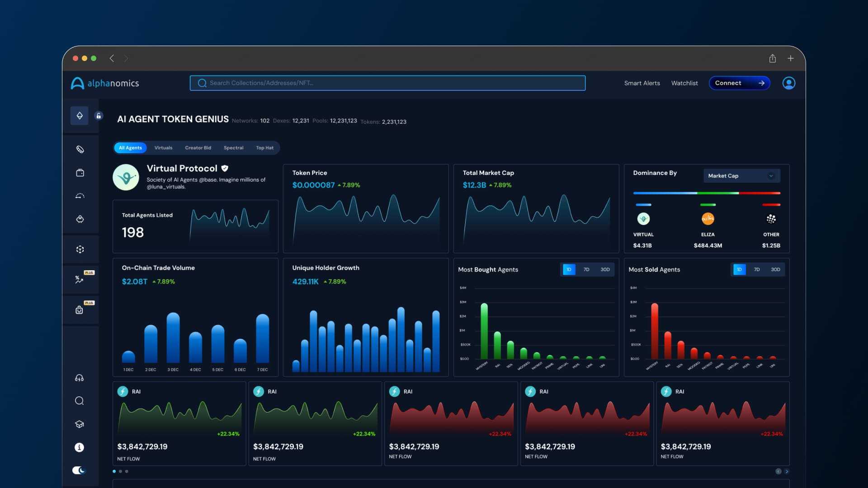Open the graduation cap learn icon
This screenshot has width=868, height=488.
[79, 424]
